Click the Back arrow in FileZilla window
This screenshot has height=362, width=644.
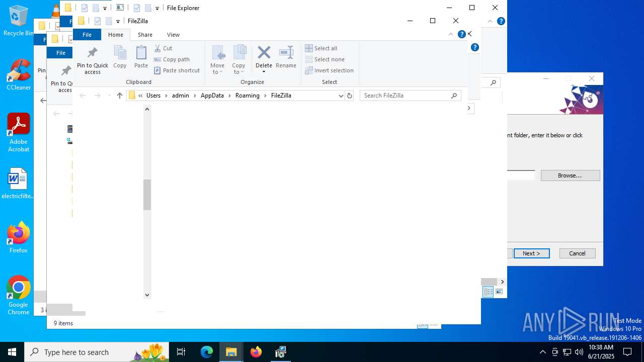83,96
